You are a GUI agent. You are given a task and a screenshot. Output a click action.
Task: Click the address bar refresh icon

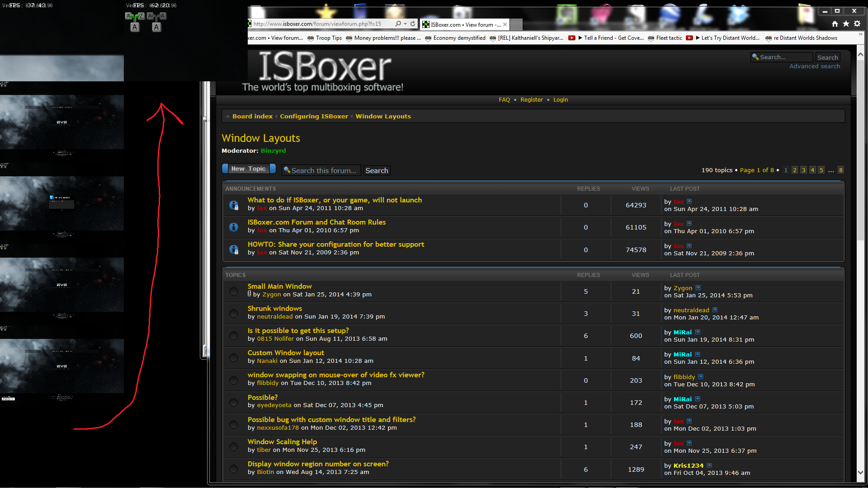(x=413, y=23)
